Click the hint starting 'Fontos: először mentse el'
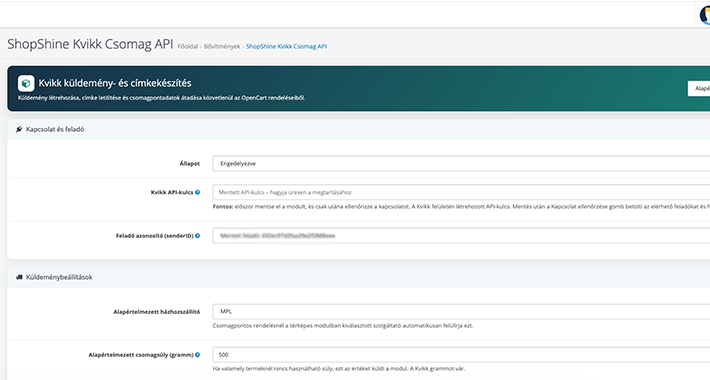 (461, 207)
